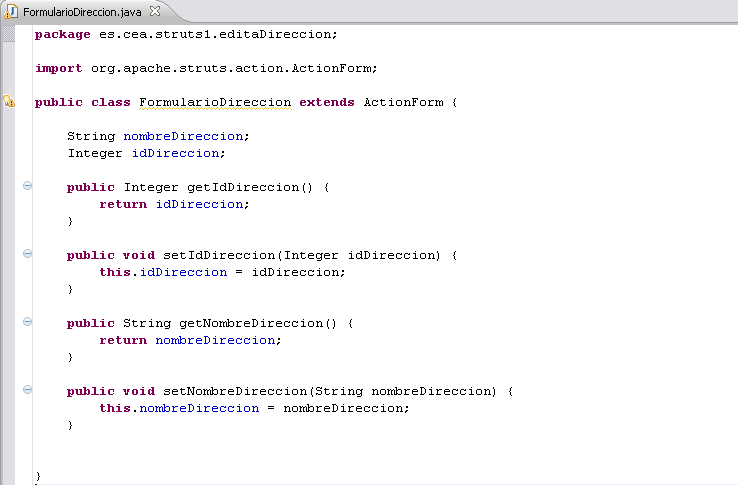Screen dimensions: 738x485
Task: Collapse the getIdDireccion method fold
Action: click(27, 186)
